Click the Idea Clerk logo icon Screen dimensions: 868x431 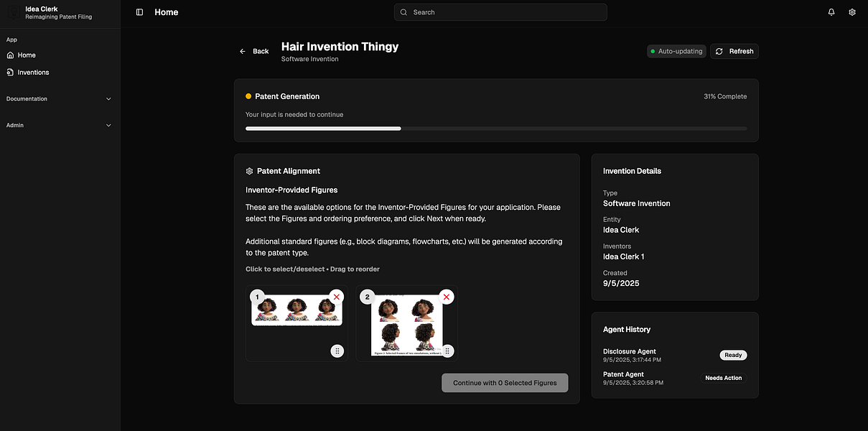(14, 12)
